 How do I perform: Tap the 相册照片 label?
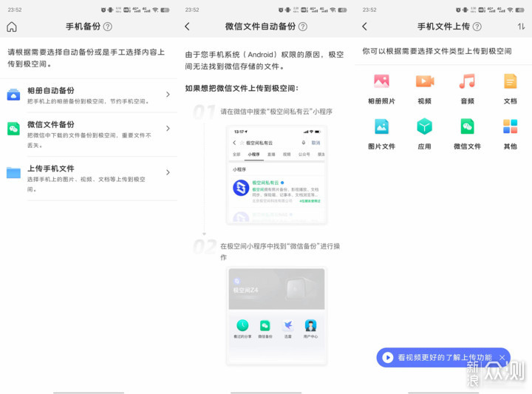381,101
